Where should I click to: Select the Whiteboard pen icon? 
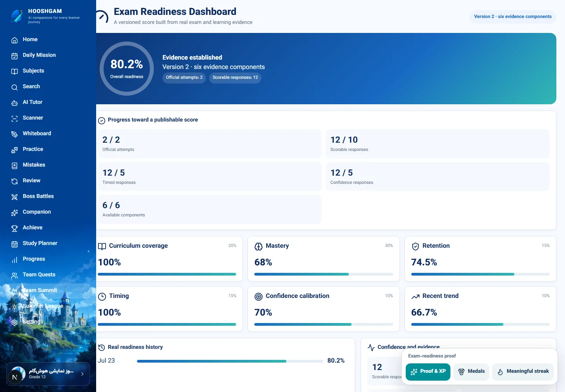tap(15, 134)
